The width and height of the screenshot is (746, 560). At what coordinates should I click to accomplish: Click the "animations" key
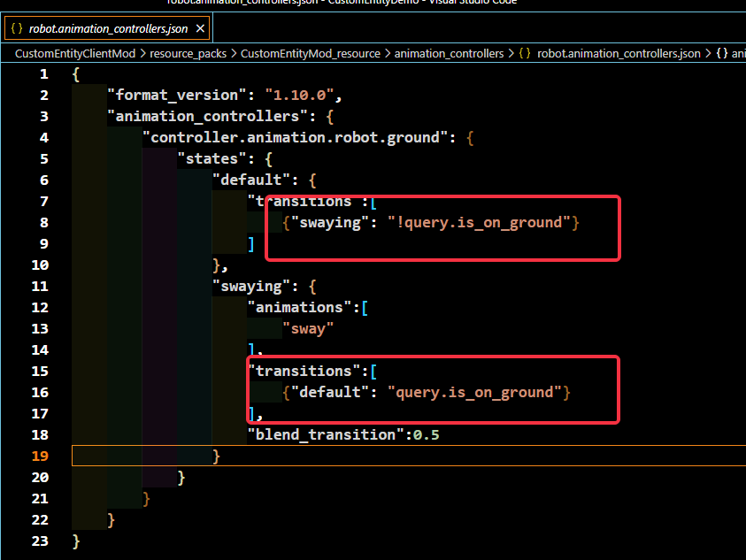[x=299, y=307]
